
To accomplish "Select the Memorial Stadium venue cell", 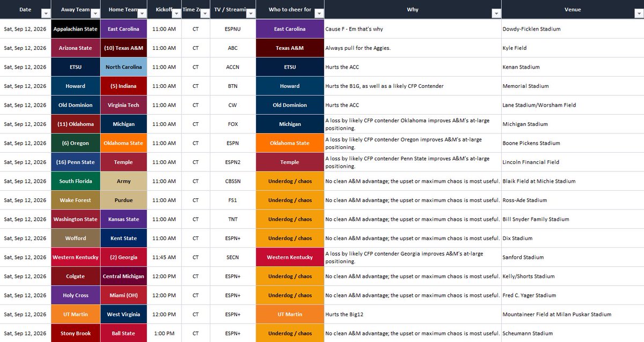I will pyautogui.click(x=573, y=86).
